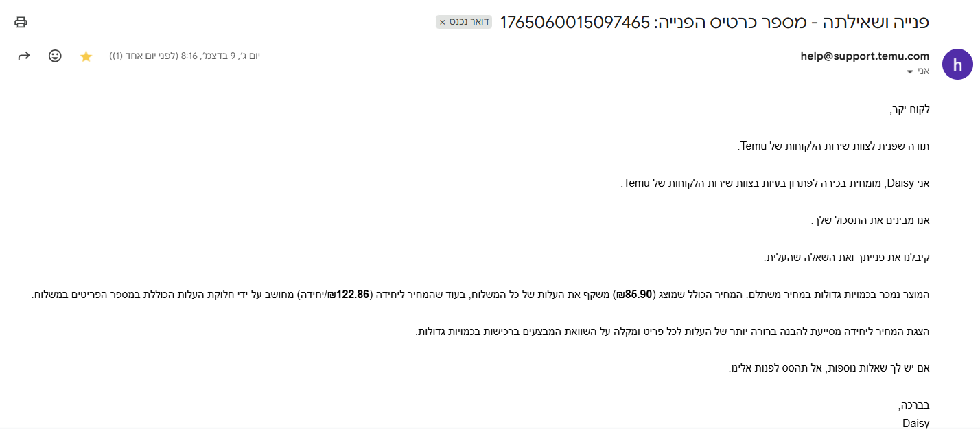Image resolution: width=980 pixels, height=434 pixels.
Task: Print this email using the printer icon
Action: (21, 22)
